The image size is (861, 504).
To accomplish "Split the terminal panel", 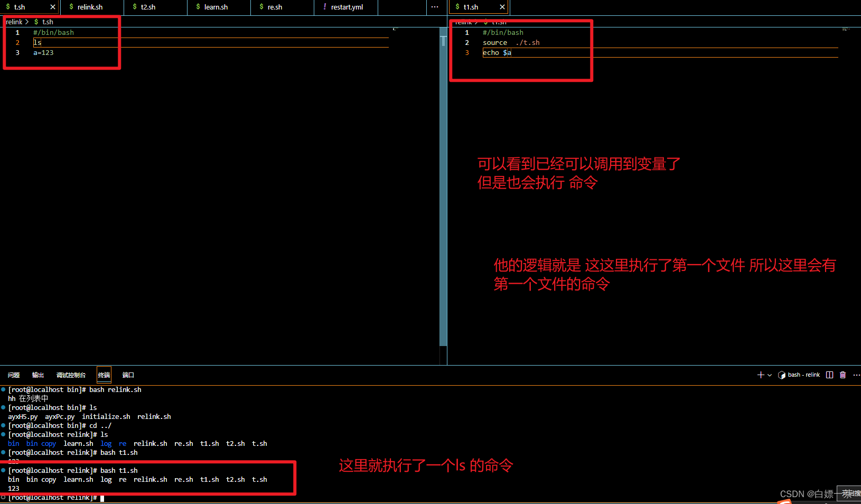I will point(830,375).
